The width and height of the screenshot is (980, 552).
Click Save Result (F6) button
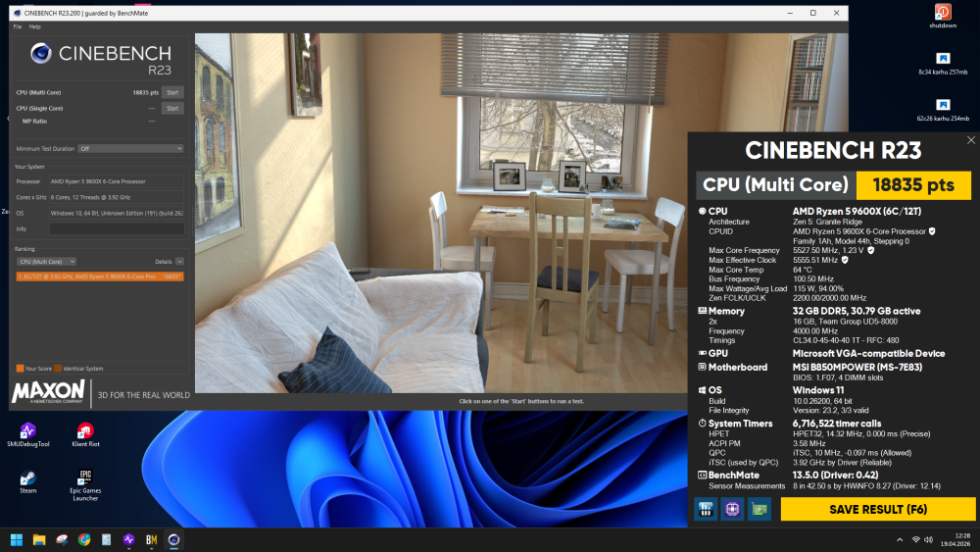[877, 509]
